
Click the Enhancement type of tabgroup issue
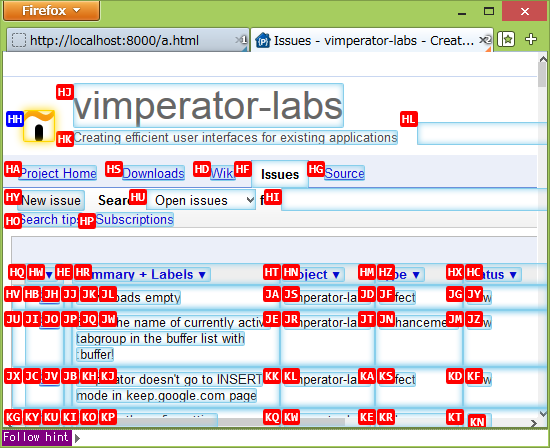pyautogui.click(x=419, y=322)
